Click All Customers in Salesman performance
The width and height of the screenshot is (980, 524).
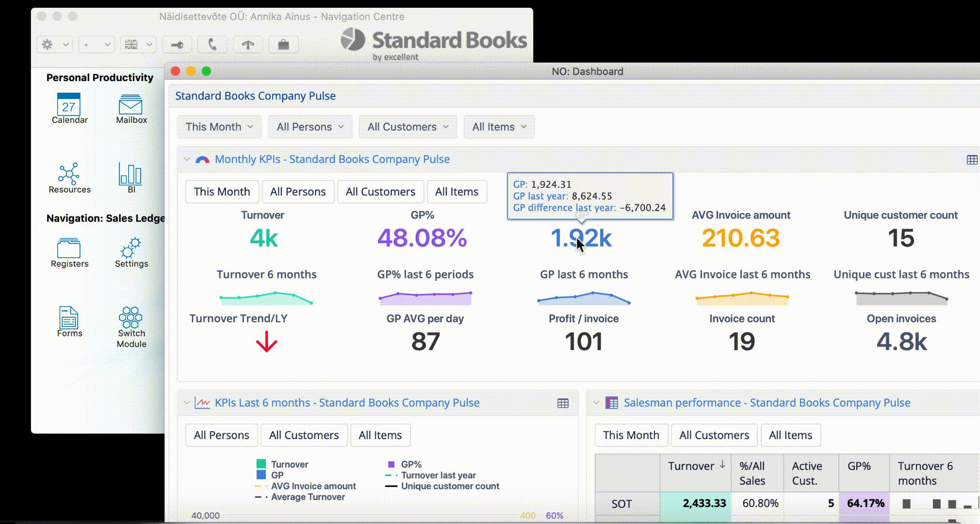click(x=714, y=435)
